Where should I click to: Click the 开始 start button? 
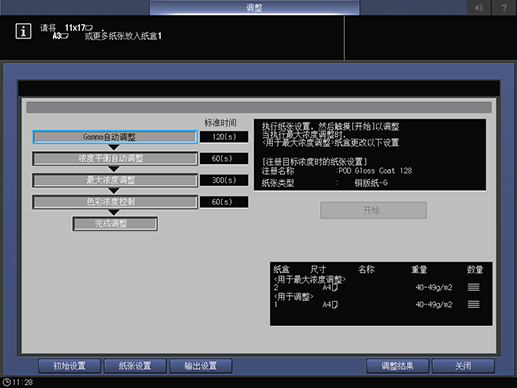[373, 210]
